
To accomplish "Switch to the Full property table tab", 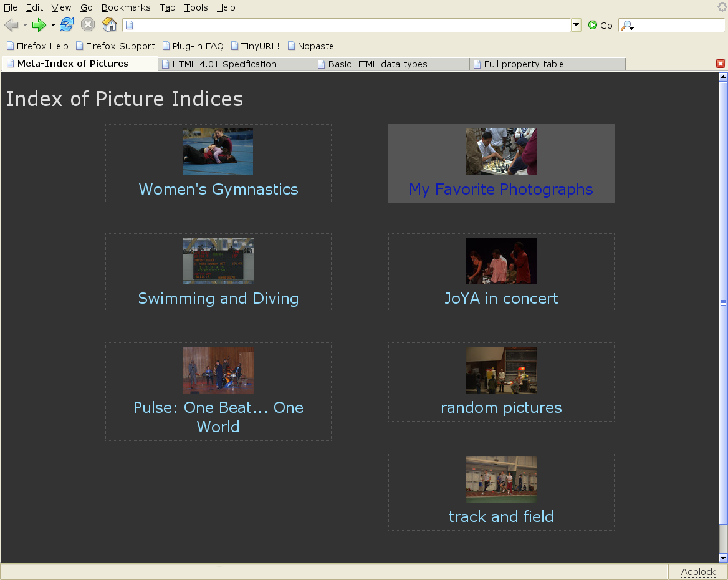I will 524,64.
